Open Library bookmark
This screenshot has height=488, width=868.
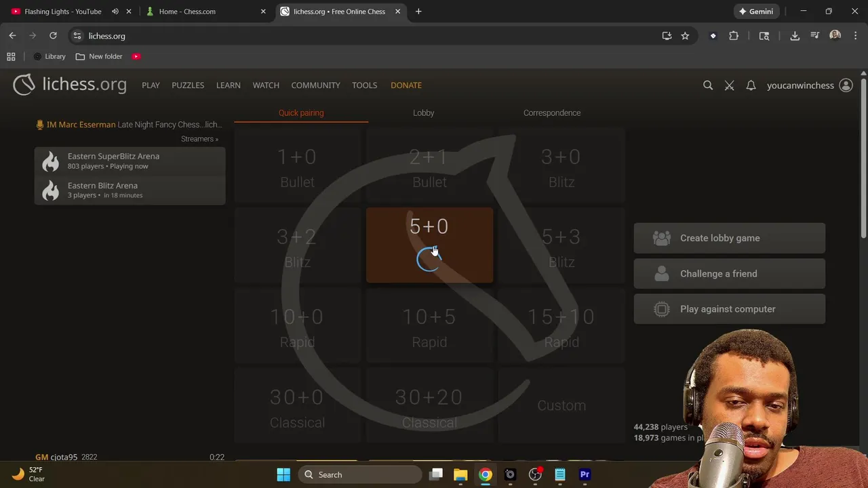click(50, 56)
